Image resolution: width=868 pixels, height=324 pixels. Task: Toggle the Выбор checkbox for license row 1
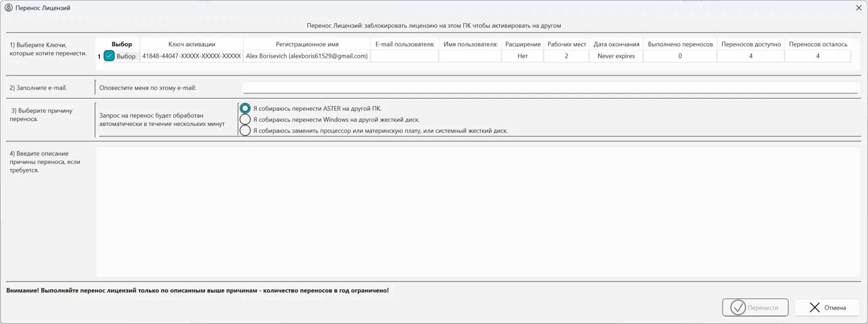(x=109, y=56)
